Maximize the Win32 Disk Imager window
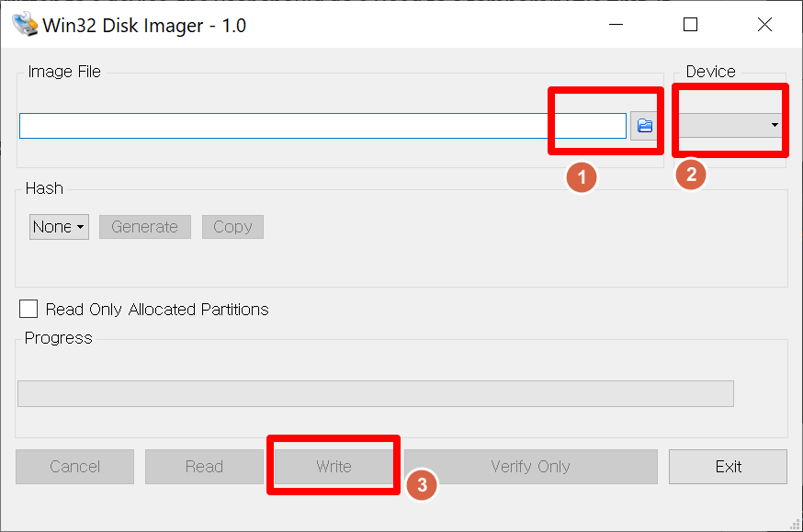Viewport: 803px width, 532px height. click(x=690, y=25)
